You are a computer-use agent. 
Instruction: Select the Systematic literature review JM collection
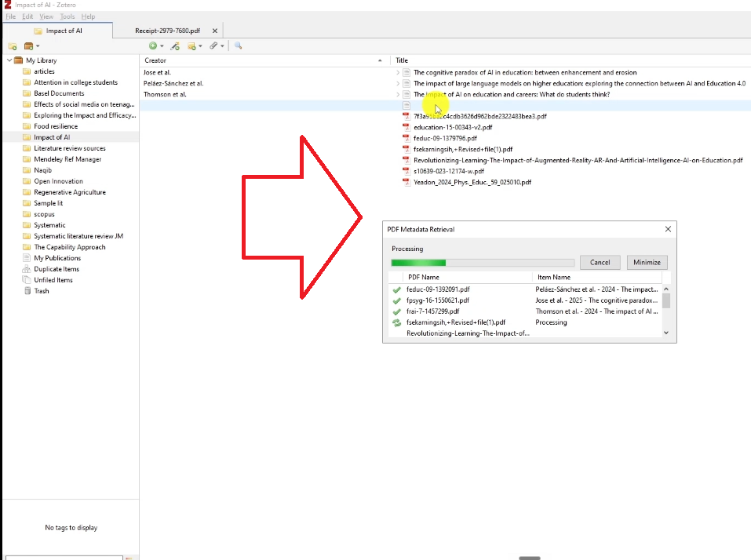(78, 236)
